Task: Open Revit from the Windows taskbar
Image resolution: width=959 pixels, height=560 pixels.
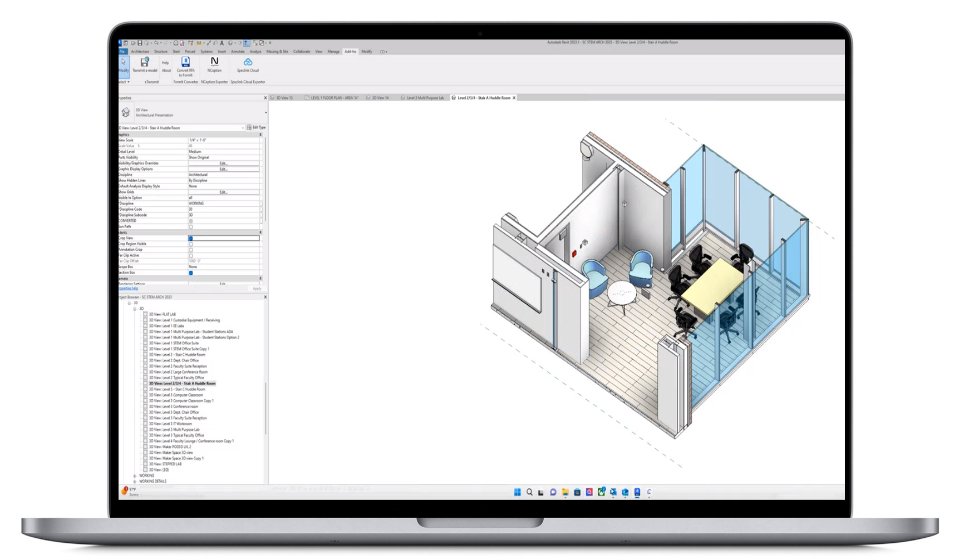Action: pyautogui.click(x=636, y=492)
